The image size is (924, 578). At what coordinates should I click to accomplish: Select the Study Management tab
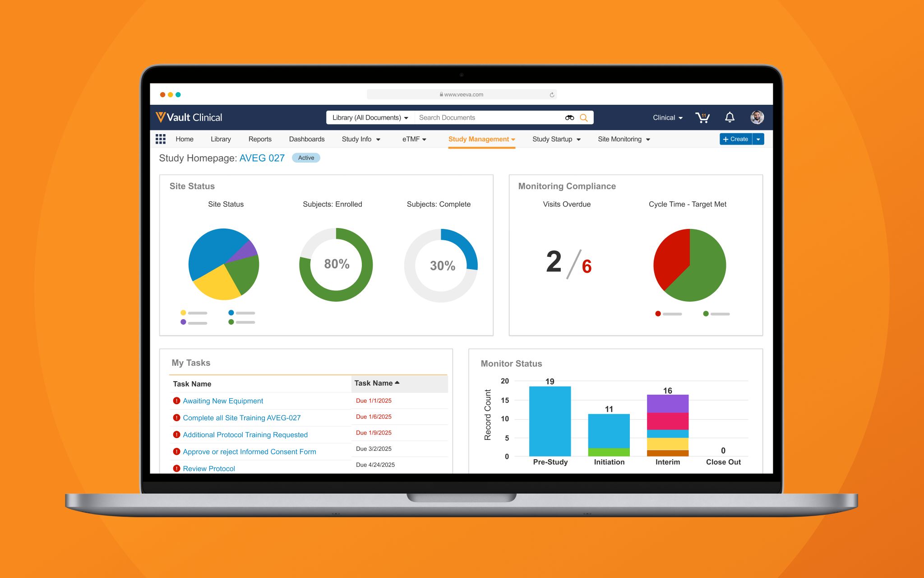(x=480, y=139)
